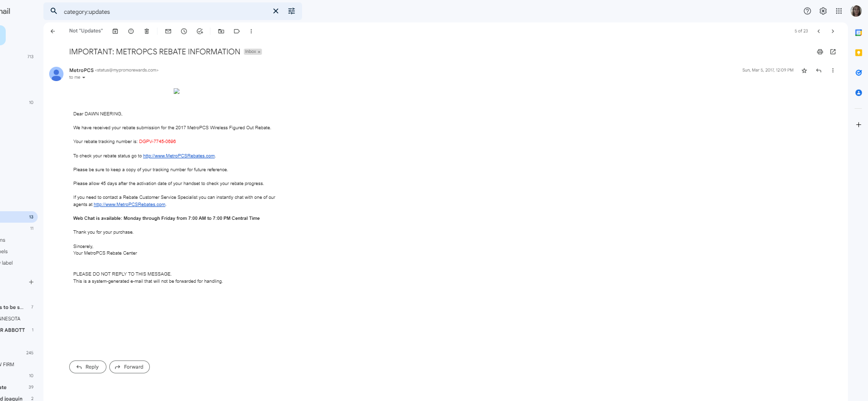Viewport: 868px width, 401px height.
Task: Click into the category:updates search field
Action: click(165, 11)
